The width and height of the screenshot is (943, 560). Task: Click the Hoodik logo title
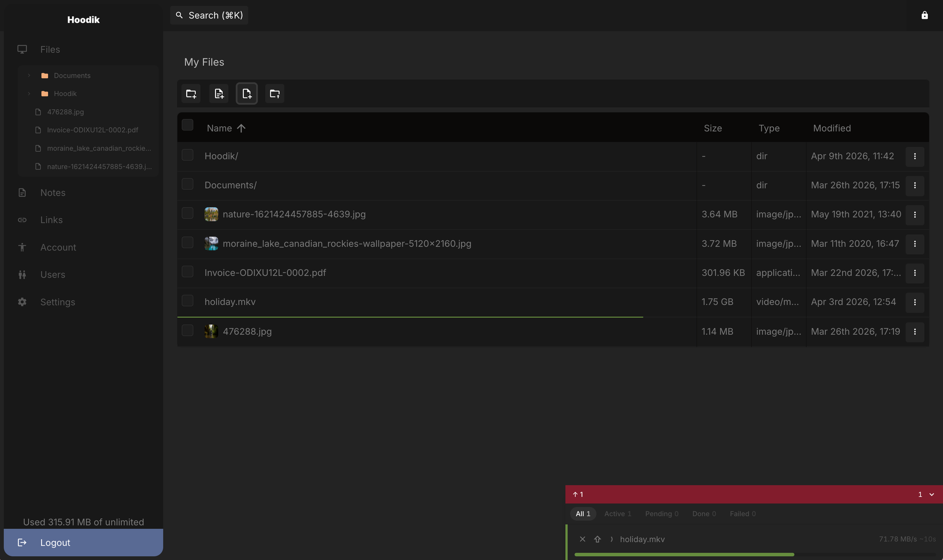83,20
